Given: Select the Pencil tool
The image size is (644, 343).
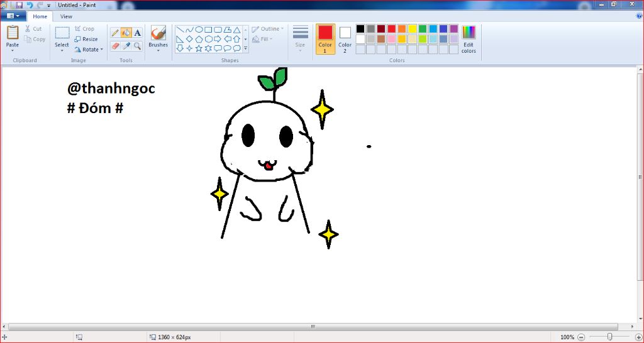Looking at the screenshot, I should [x=116, y=33].
